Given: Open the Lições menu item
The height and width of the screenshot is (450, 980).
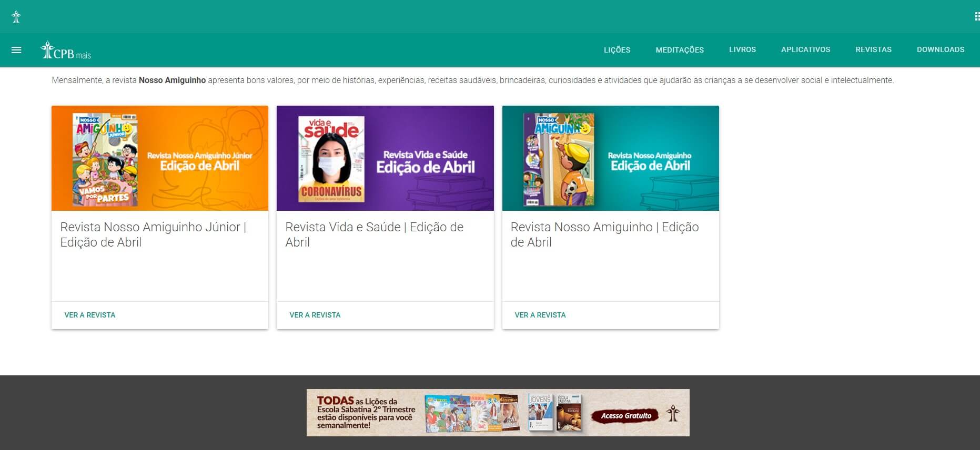Looking at the screenshot, I should 617,50.
